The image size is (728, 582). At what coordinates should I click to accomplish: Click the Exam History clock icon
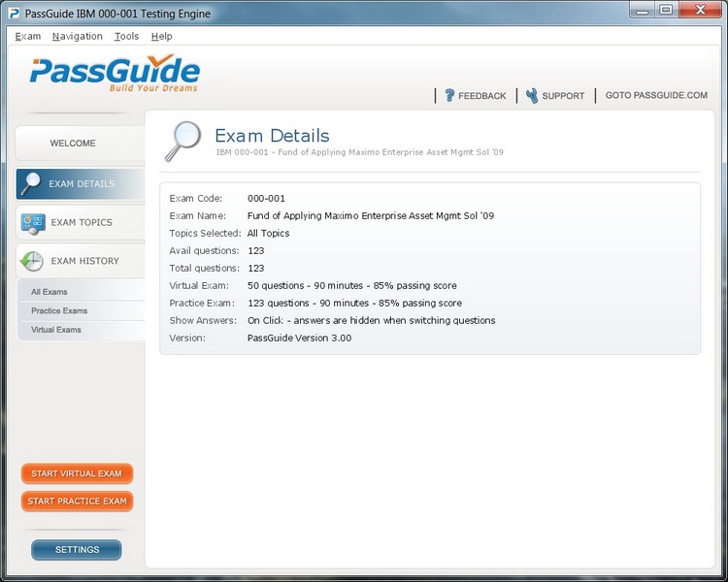32,261
